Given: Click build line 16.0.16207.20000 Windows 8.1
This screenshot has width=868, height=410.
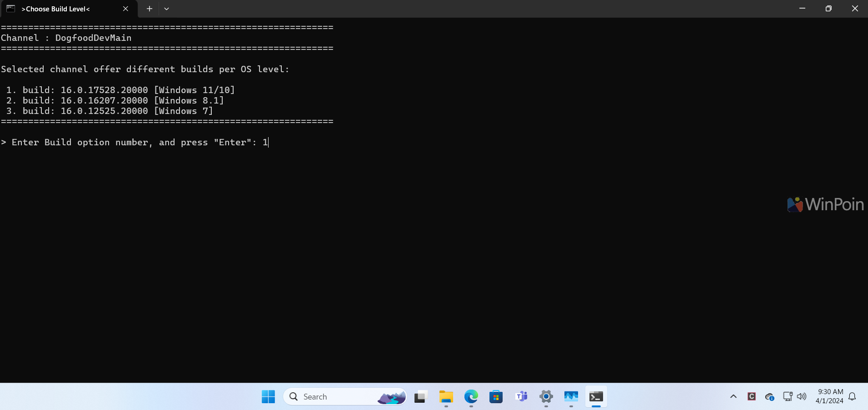Looking at the screenshot, I should pyautogui.click(x=115, y=100).
